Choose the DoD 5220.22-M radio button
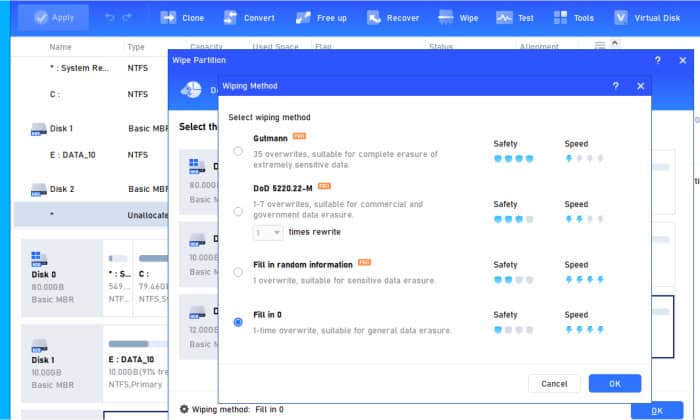The width and height of the screenshot is (700, 420). coord(238,211)
